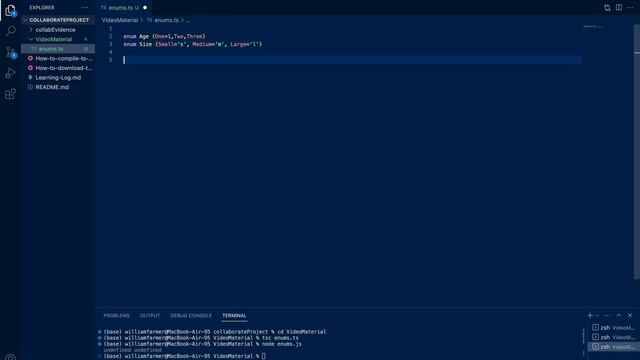Place cursor on the 'enum Age' line
This screenshot has height=360, width=640.
[x=164, y=36]
